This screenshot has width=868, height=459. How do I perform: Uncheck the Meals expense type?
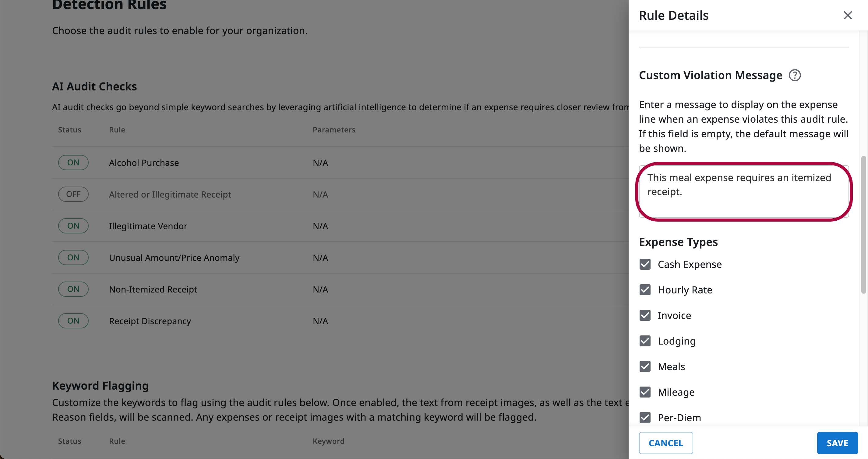(645, 366)
